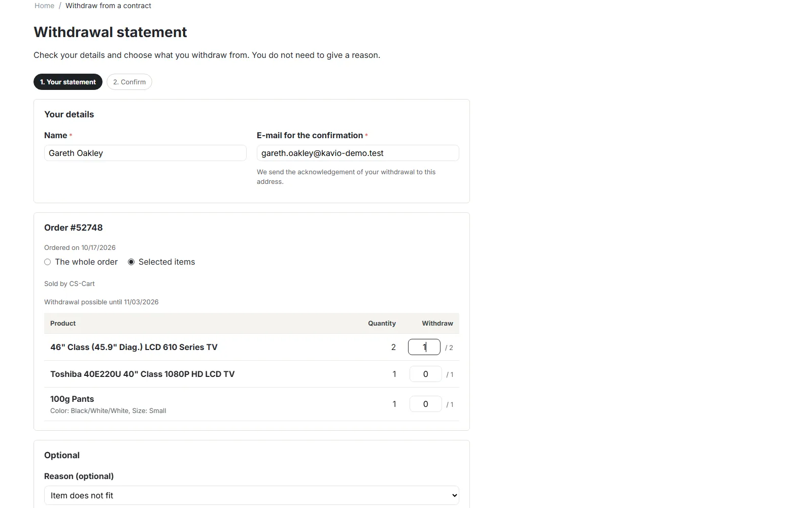The height and width of the screenshot is (508, 812).
Task: Select the '1. Your statement' step tab
Action: coord(68,82)
